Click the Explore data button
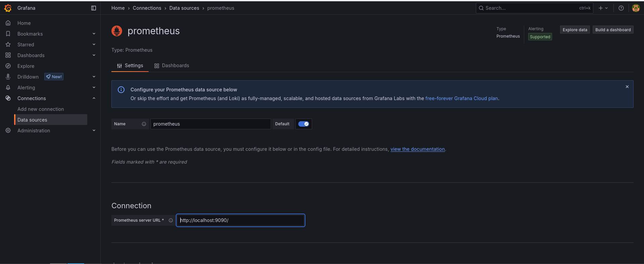 click(575, 30)
